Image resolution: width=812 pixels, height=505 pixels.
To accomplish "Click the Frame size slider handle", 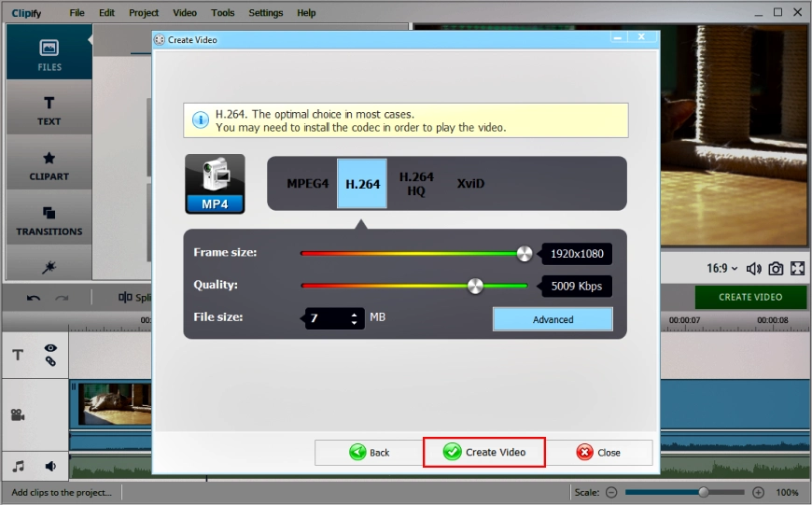I will click(525, 253).
